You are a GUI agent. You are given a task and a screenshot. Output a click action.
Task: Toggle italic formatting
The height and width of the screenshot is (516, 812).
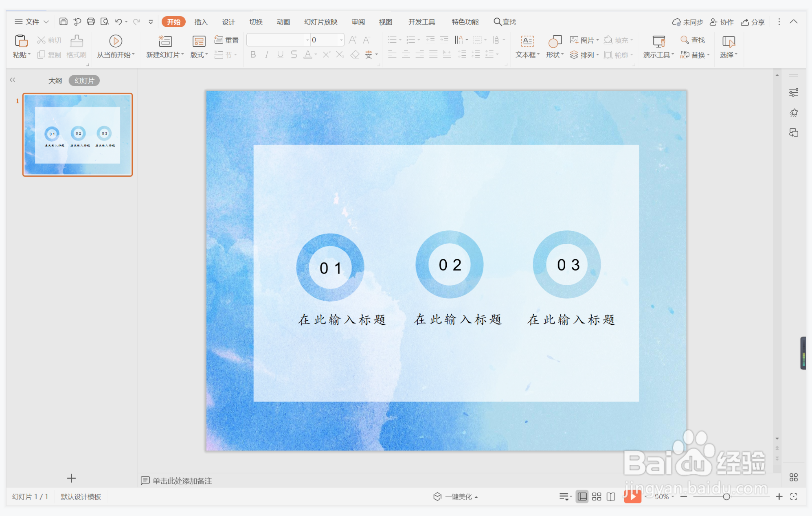point(266,55)
